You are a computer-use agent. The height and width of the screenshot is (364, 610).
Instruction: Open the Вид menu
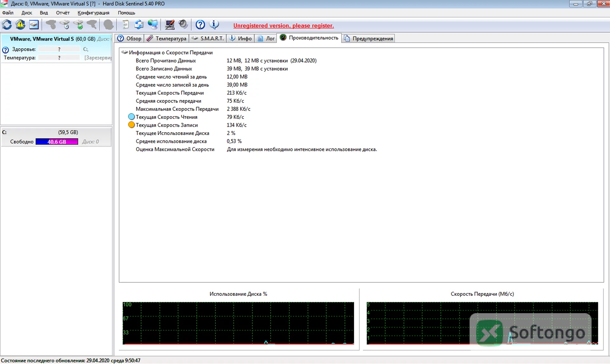(44, 13)
